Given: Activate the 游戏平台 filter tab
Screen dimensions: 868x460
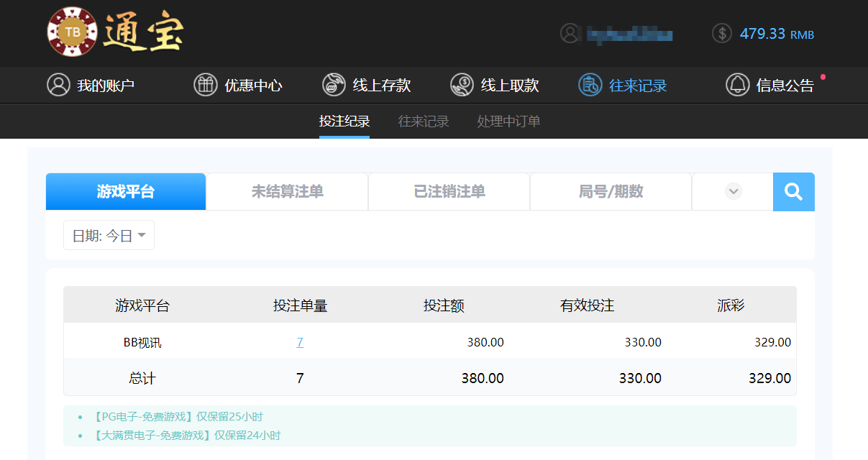Looking at the screenshot, I should 125,191.
